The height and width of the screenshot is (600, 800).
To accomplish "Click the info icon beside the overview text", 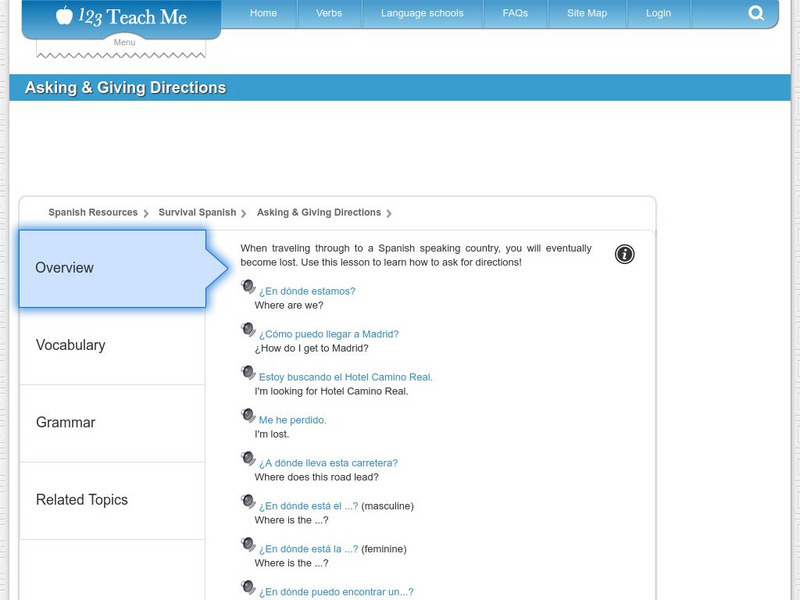I will 626,253.
